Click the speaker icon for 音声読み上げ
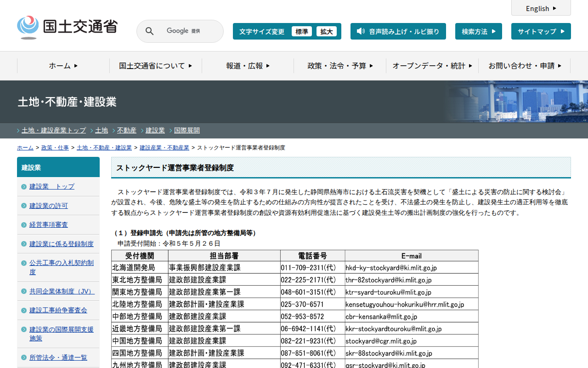 pos(361,31)
